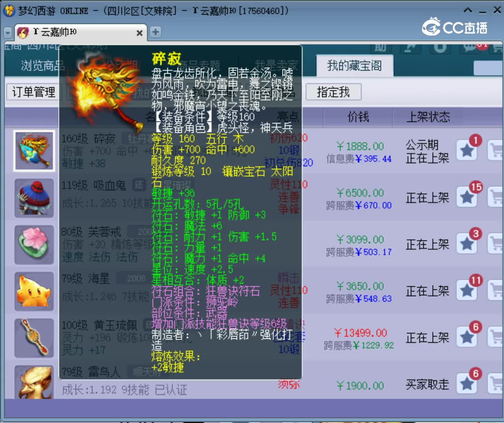Viewport: 504px width, 423px height.
Task: Click the 雷鸟人 pet thumbnail
Action: [x=34, y=382]
